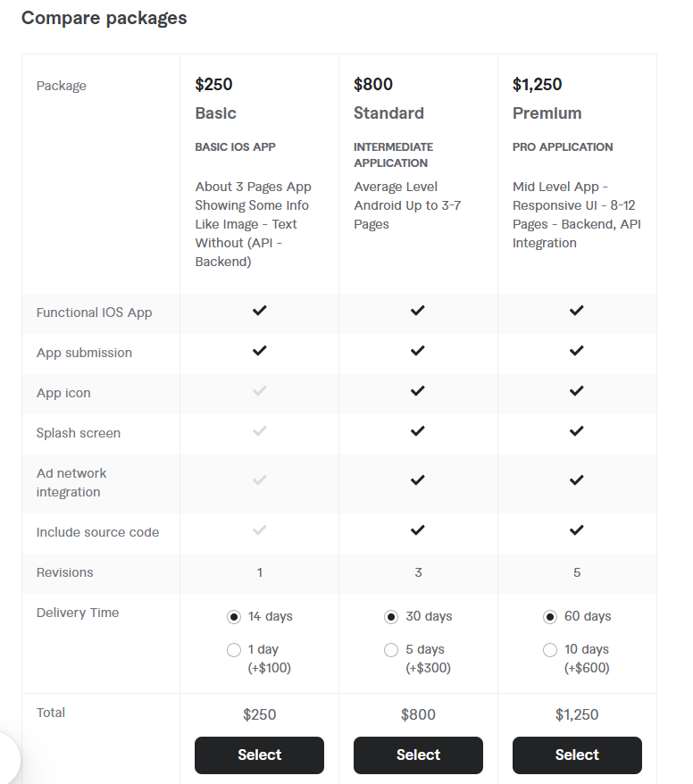This screenshot has width=693, height=784.
Task: Click Premium's App icon checkmark
Action: 577,390
